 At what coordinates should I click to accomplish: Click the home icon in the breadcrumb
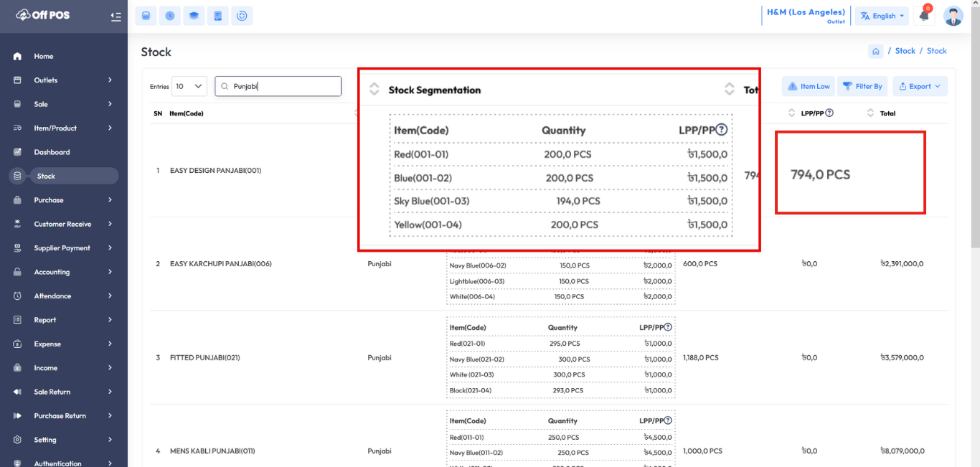coord(875,51)
